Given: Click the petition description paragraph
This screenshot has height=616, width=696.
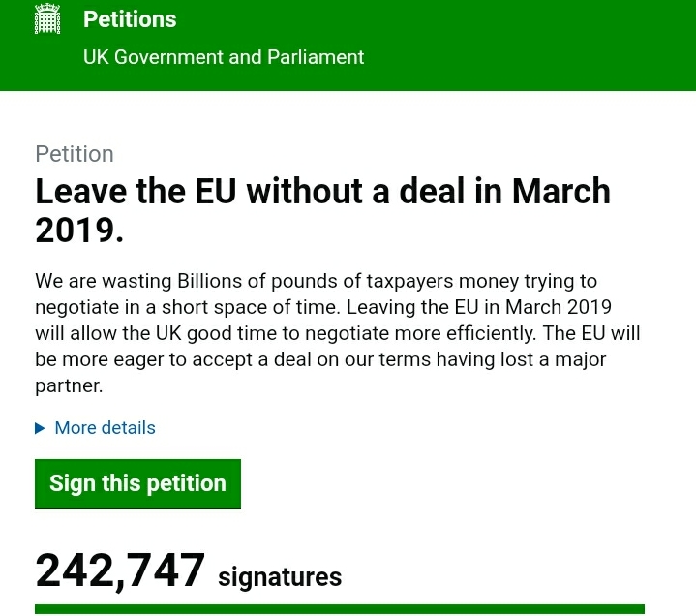Looking at the screenshot, I should 337,333.
